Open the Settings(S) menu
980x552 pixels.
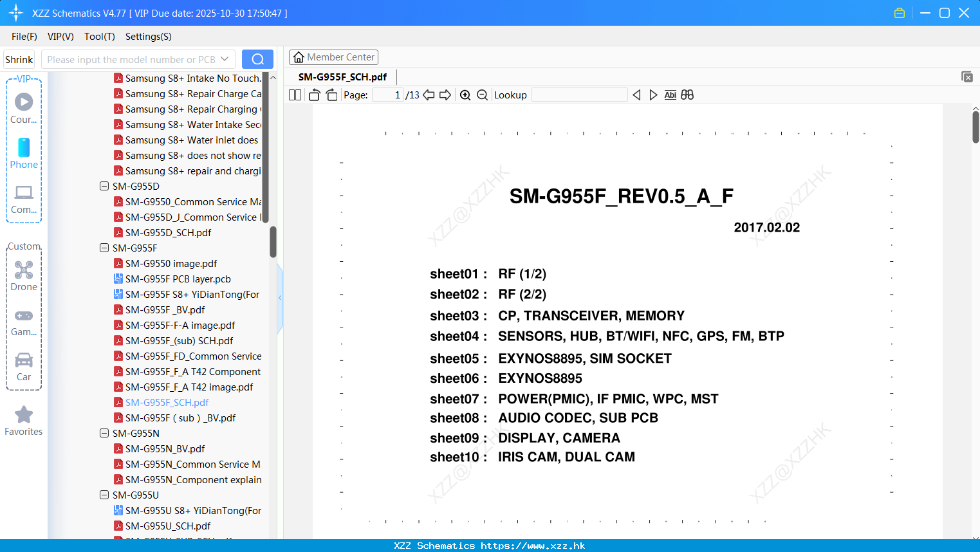click(149, 37)
